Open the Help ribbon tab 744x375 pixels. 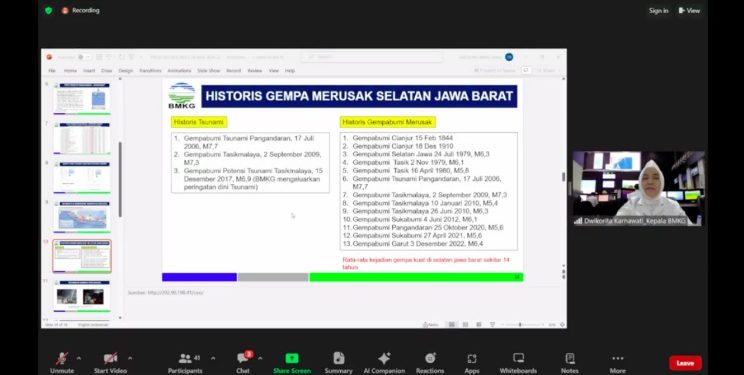coord(290,70)
